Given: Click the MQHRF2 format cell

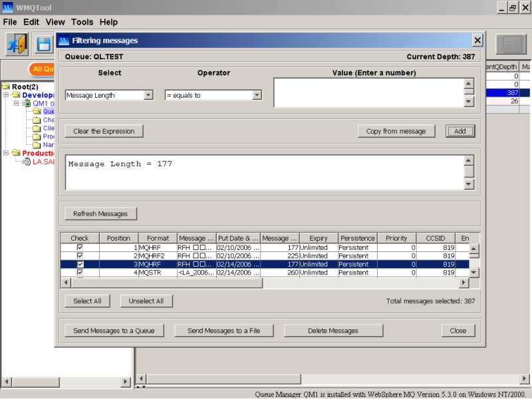Looking at the screenshot, I should tap(158, 256).
